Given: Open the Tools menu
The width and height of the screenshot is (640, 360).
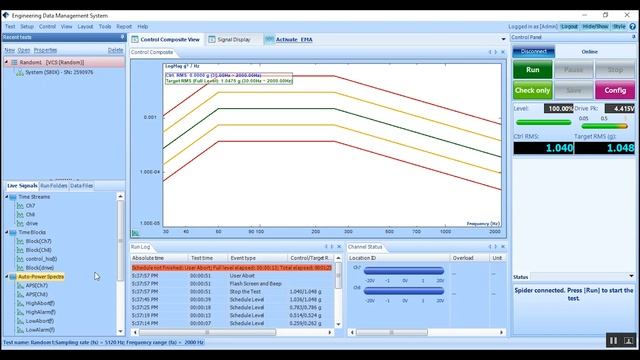Looking at the screenshot, I should pyautogui.click(x=105, y=27).
